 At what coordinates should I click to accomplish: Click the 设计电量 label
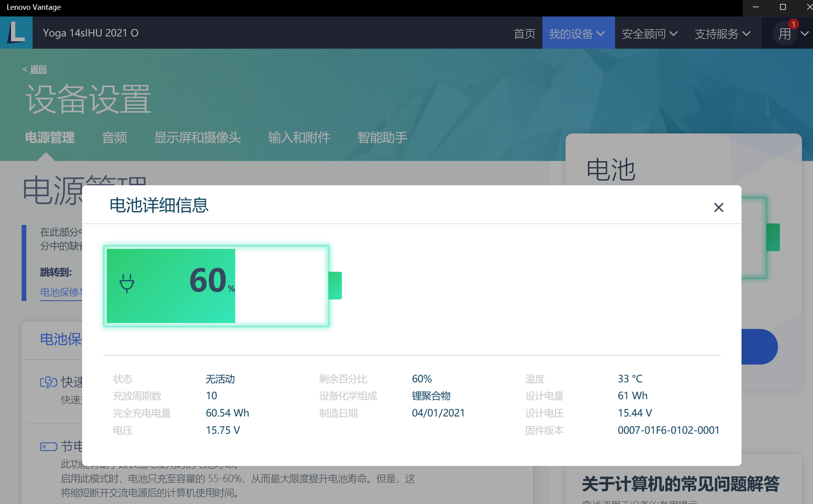(544, 396)
